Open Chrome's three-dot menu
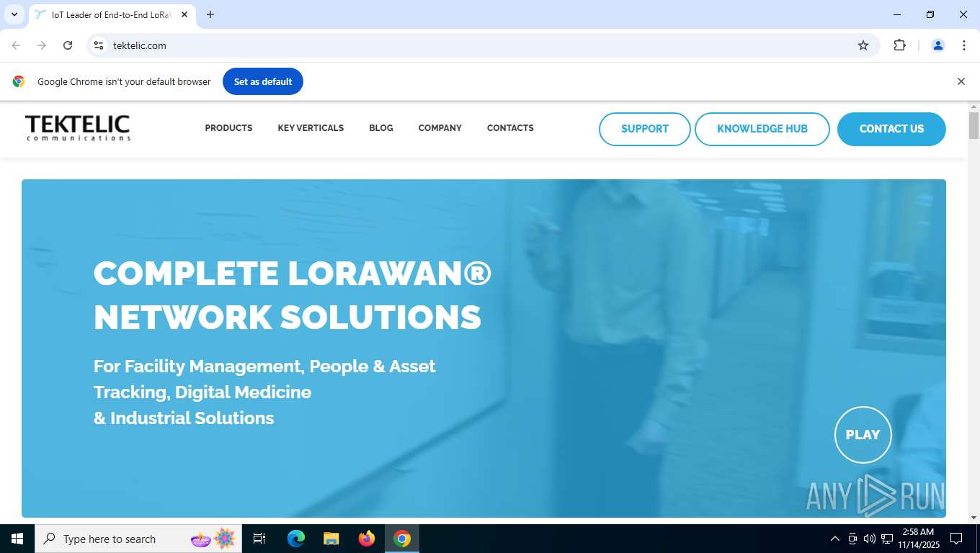Viewport: 980px width, 553px height. click(964, 45)
